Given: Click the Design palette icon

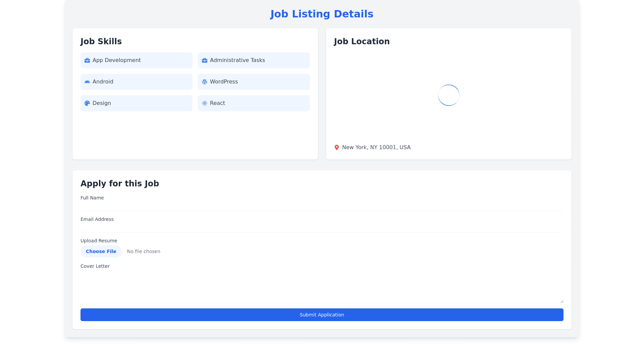Looking at the screenshot, I should pyautogui.click(x=87, y=103).
